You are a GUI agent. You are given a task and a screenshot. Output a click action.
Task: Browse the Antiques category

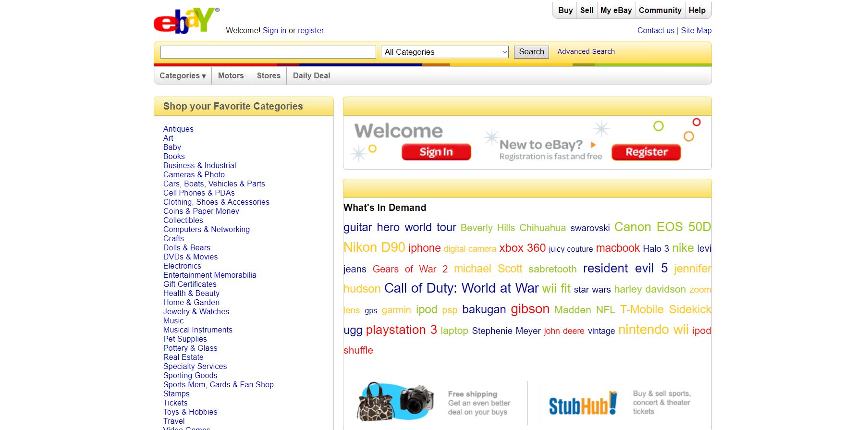click(x=178, y=129)
